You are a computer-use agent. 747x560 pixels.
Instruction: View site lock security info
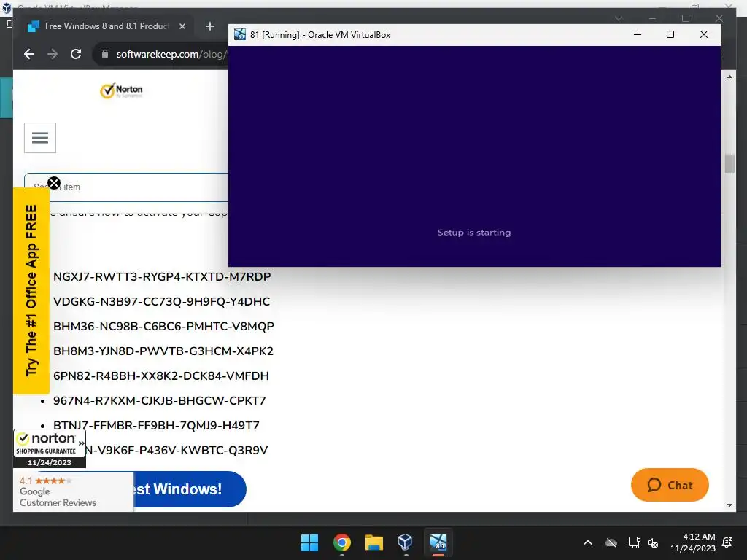point(105,54)
